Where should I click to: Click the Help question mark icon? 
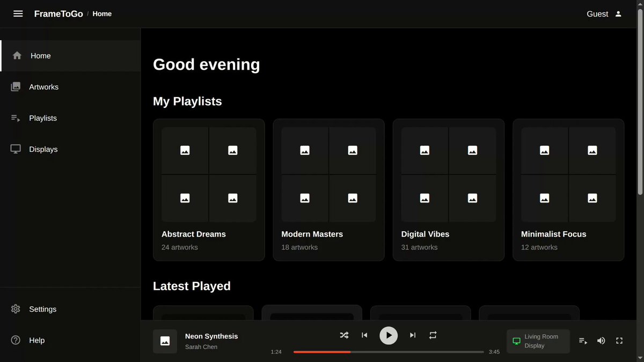pos(16,340)
